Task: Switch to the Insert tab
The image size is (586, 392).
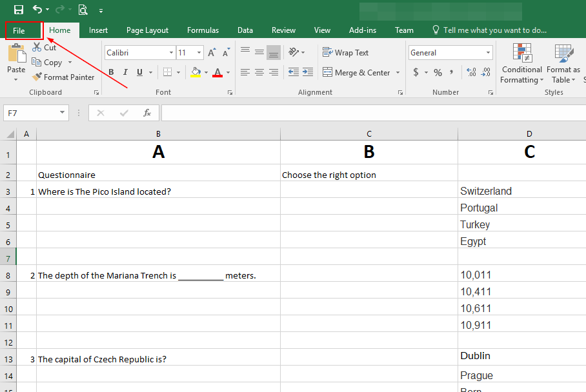Action: [98, 30]
